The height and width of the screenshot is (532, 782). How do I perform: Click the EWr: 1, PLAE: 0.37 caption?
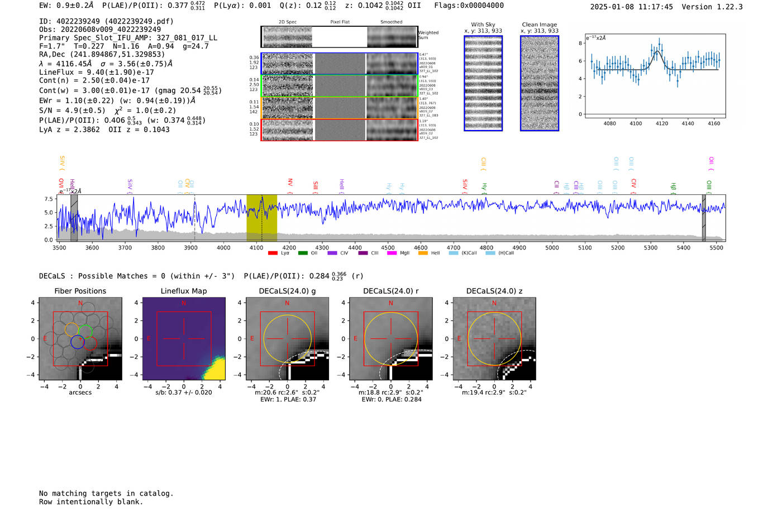pos(288,400)
